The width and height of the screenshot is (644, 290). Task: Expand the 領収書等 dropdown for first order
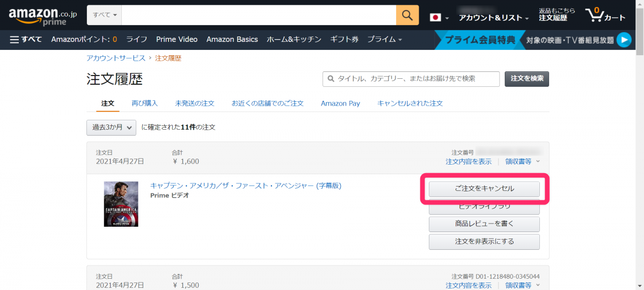tap(522, 161)
